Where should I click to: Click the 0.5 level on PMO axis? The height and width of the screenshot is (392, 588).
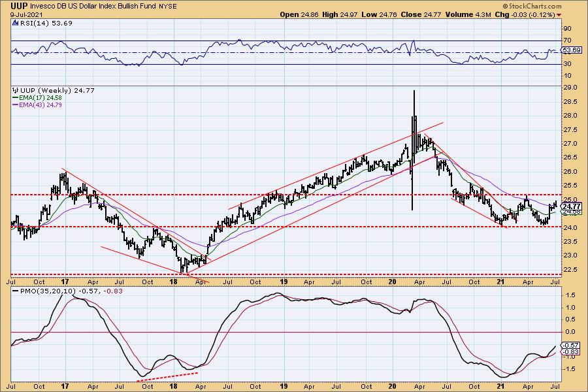[x=570, y=319]
